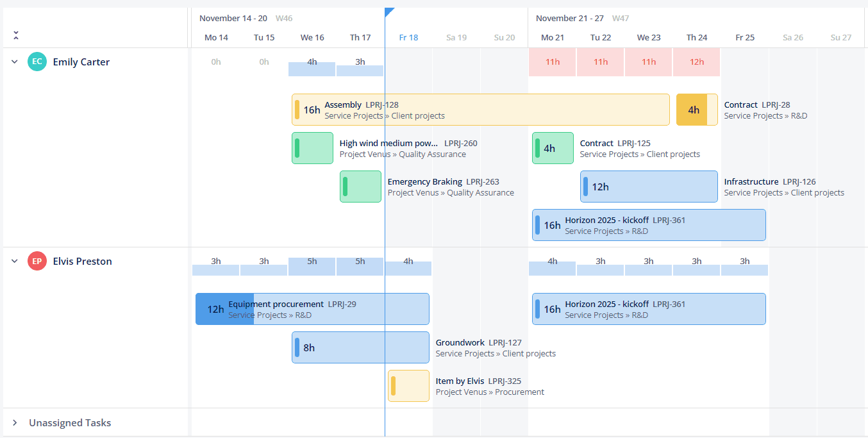Open Emily Carter's name label
Image resolution: width=868 pixels, height=441 pixels.
(x=81, y=62)
